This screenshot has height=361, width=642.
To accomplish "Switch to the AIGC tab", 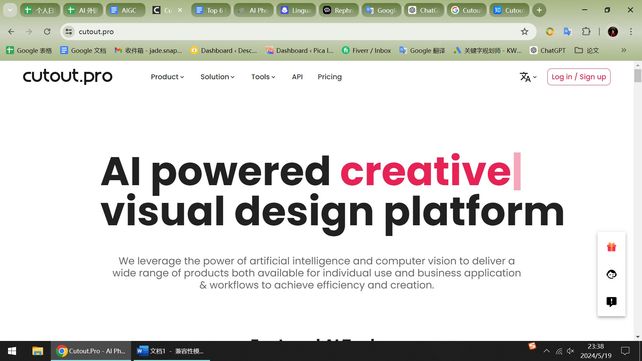I will point(125,10).
